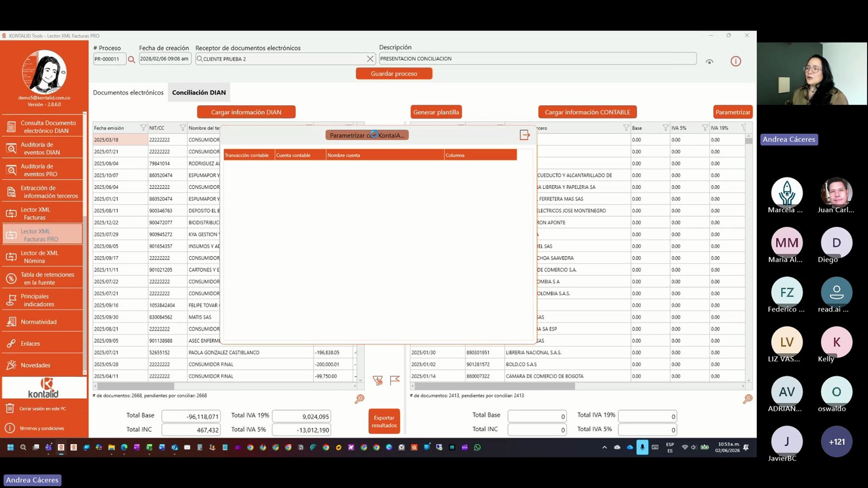868x488 pixels.
Task: Click the exit arrow icon in parametrizar dialog
Action: point(525,135)
